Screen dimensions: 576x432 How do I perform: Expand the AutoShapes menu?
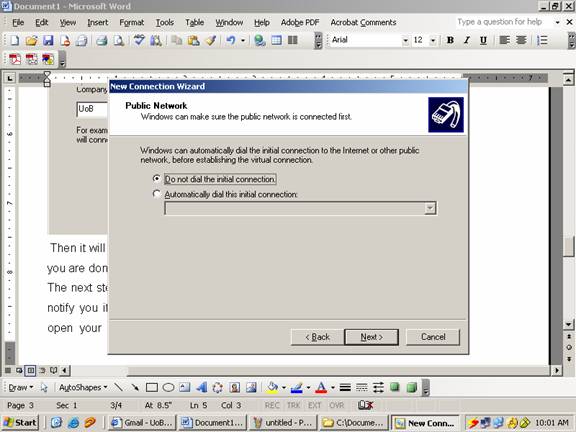tap(83, 387)
